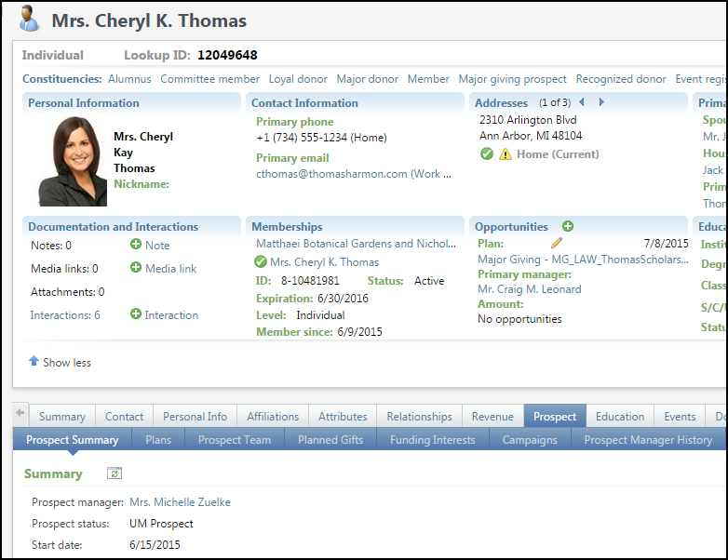Click the Member constituency link

428,79
